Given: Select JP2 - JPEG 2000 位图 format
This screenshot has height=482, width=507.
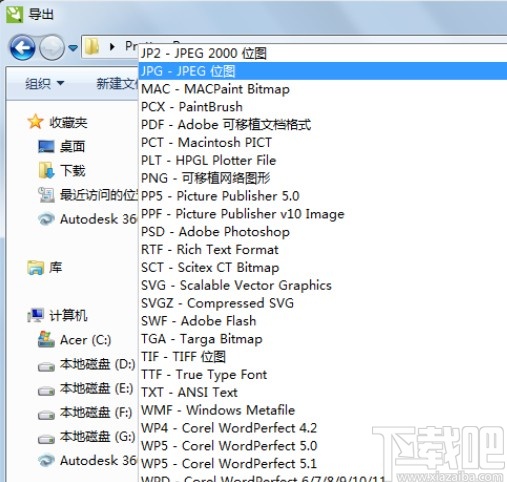Looking at the screenshot, I should (x=322, y=53).
